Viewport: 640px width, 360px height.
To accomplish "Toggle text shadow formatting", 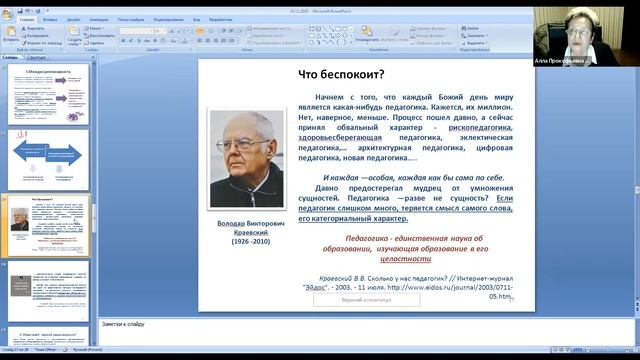I will tap(155, 40).
